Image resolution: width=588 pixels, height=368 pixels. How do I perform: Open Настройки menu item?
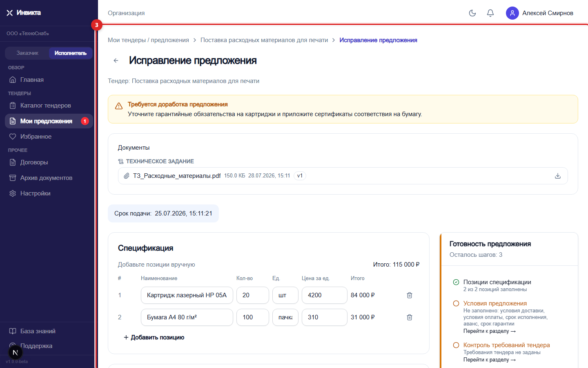[49, 193]
